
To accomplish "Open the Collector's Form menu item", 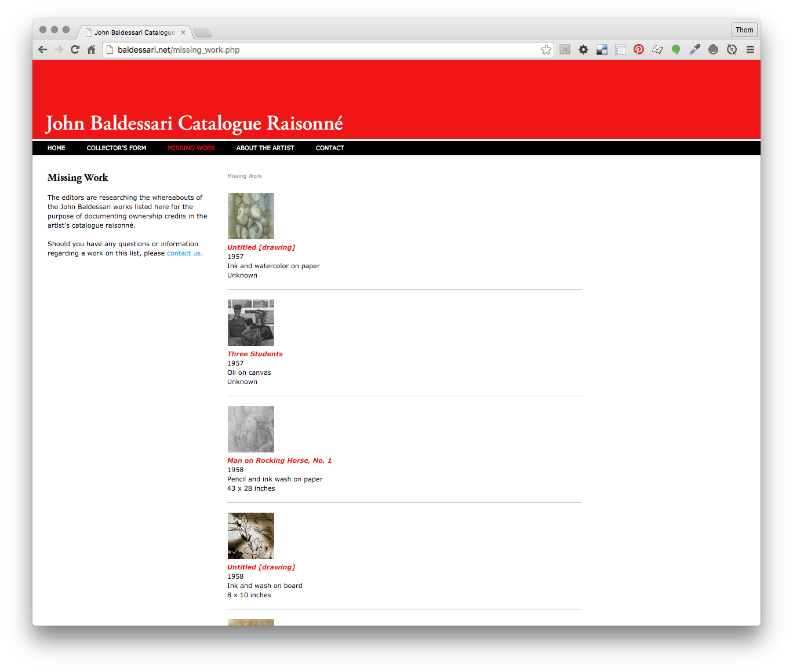I will point(117,148).
